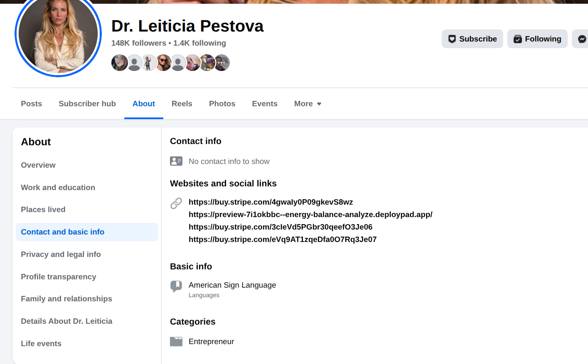Screen dimensions: 588x364
Task: Click the Entrepreneur category icon
Action: tap(176, 342)
